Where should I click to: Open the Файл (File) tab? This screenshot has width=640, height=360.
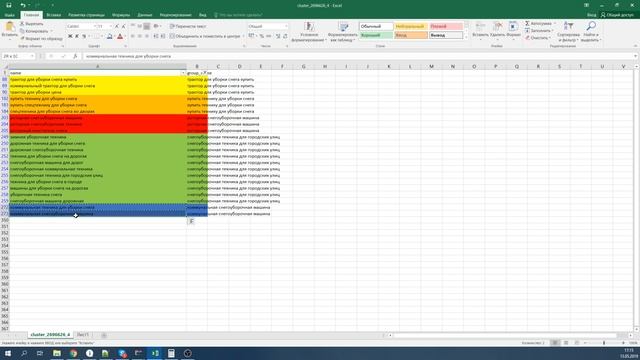click(9, 15)
